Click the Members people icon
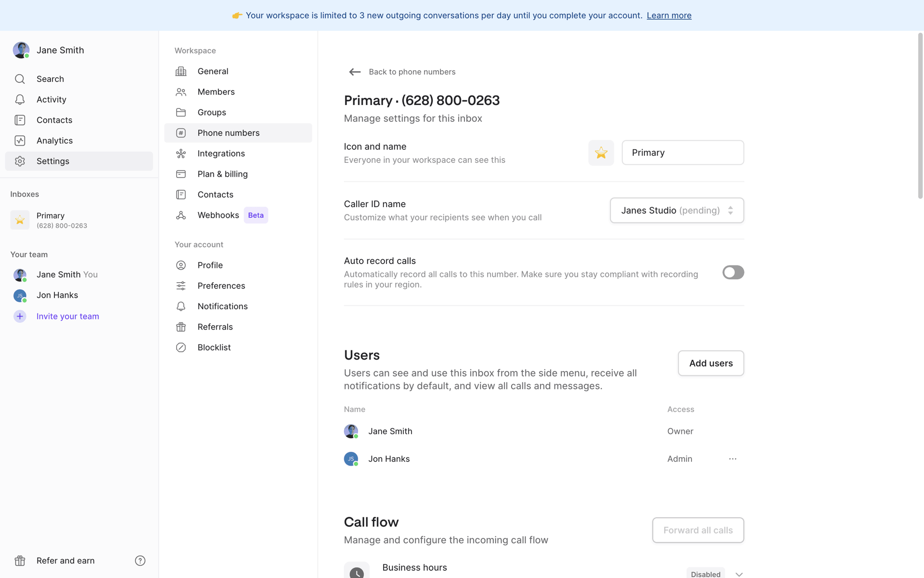 [x=181, y=92]
